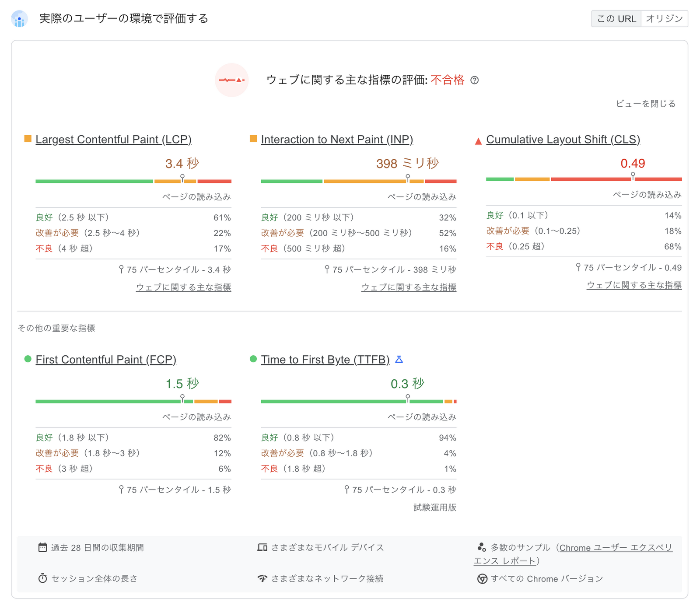Click the INP distribution bar marker
Image resolution: width=700 pixels, height=609 pixels.
click(x=408, y=178)
